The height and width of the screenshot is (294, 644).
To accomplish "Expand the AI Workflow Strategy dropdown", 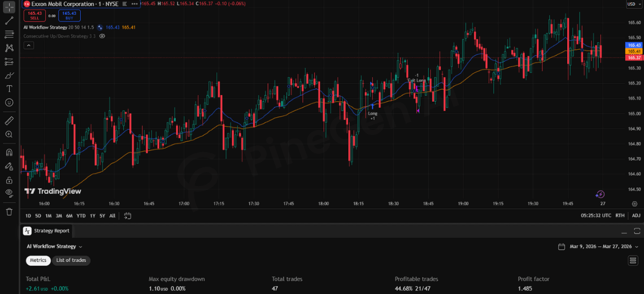I will (x=54, y=247).
